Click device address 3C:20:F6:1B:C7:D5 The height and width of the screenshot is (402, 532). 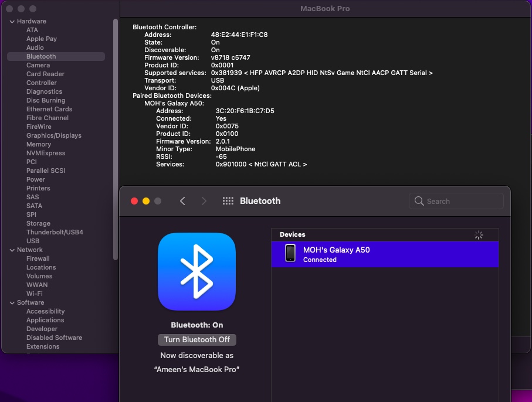245,111
